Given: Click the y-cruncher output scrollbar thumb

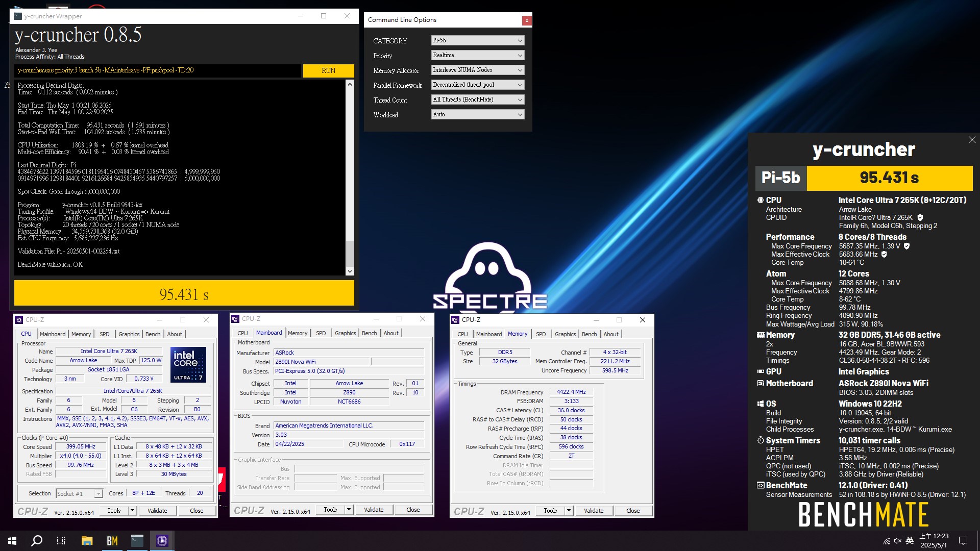Looking at the screenshot, I should coord(350,253).
